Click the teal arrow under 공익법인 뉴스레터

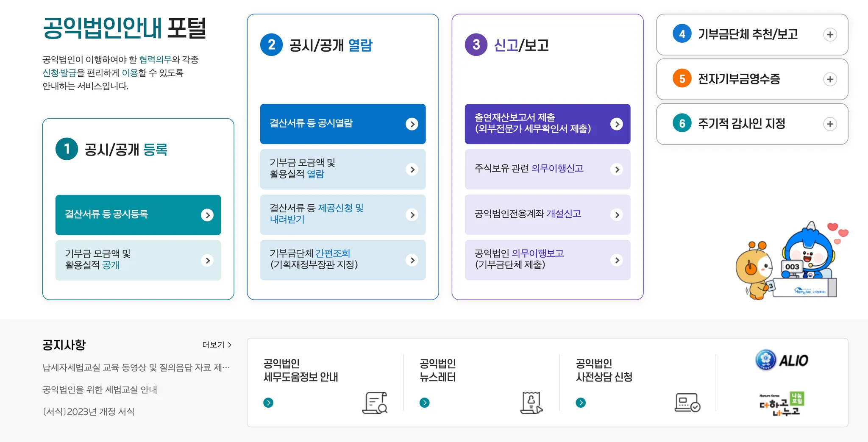pyautogui.click(x=424, y=403)
